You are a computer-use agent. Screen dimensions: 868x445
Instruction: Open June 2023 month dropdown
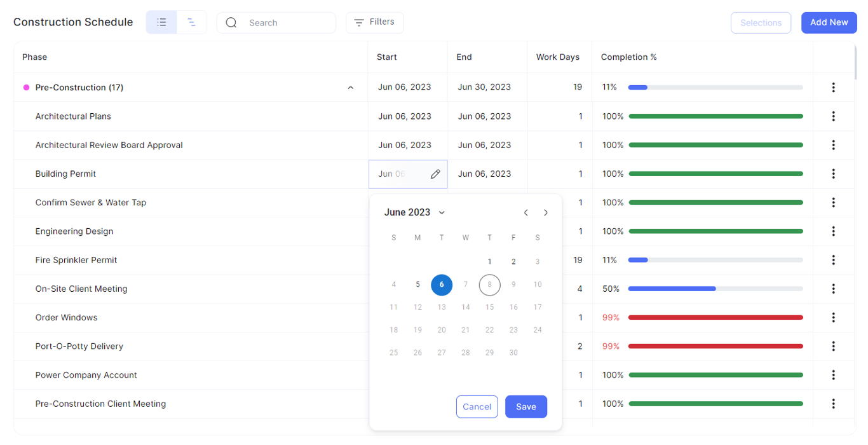pos(415,212)
